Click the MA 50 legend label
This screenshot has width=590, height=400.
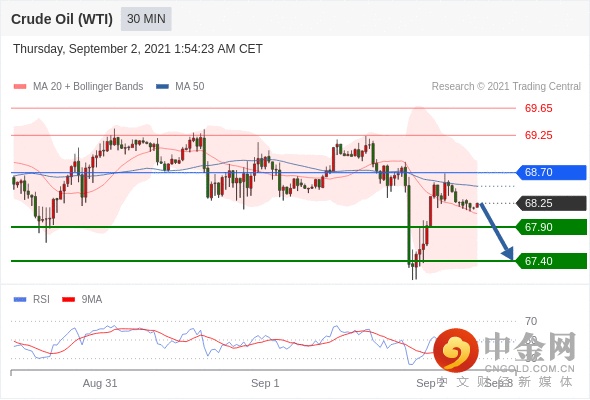pyautogui.click(x=190, y=87)
